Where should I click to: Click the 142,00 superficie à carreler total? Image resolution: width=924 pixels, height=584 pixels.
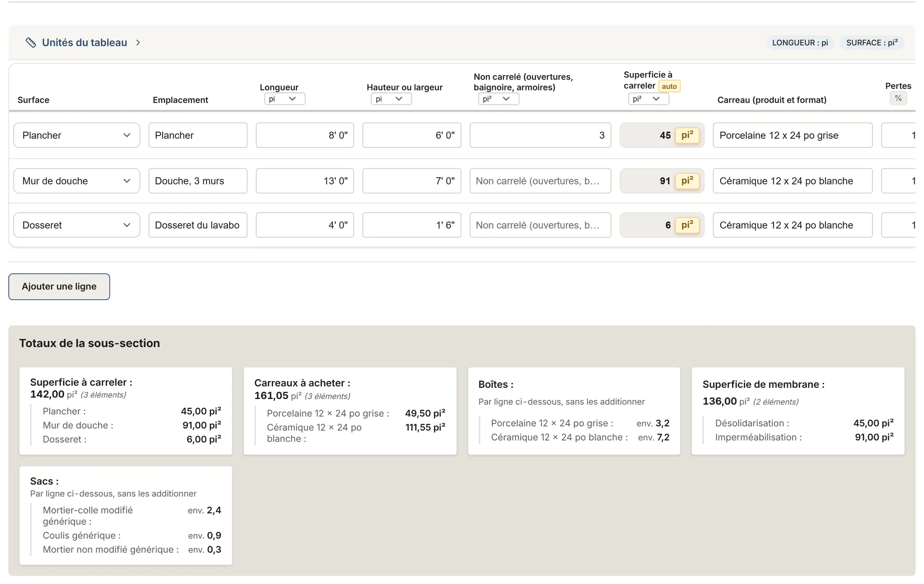click(47, 394)
